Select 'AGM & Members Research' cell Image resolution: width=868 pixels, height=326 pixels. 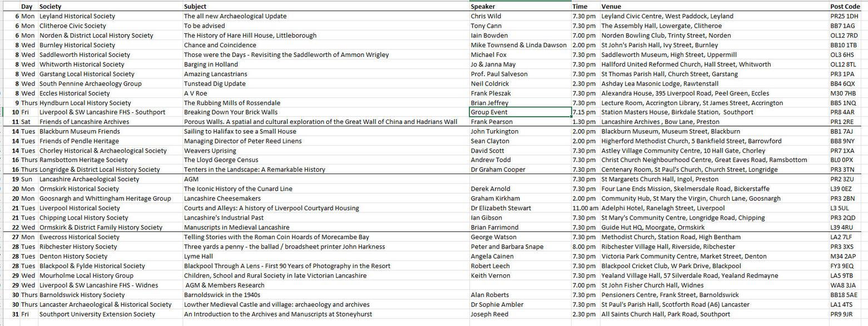[326, 285]
